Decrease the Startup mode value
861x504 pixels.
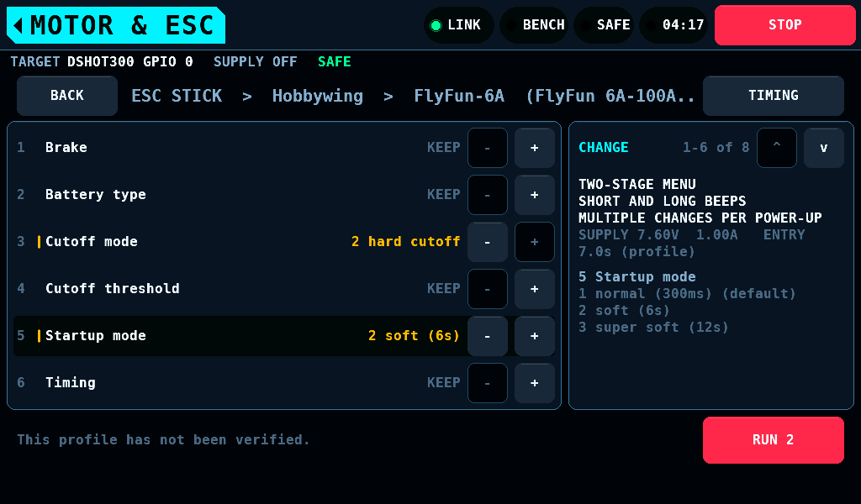pos(488,336)
